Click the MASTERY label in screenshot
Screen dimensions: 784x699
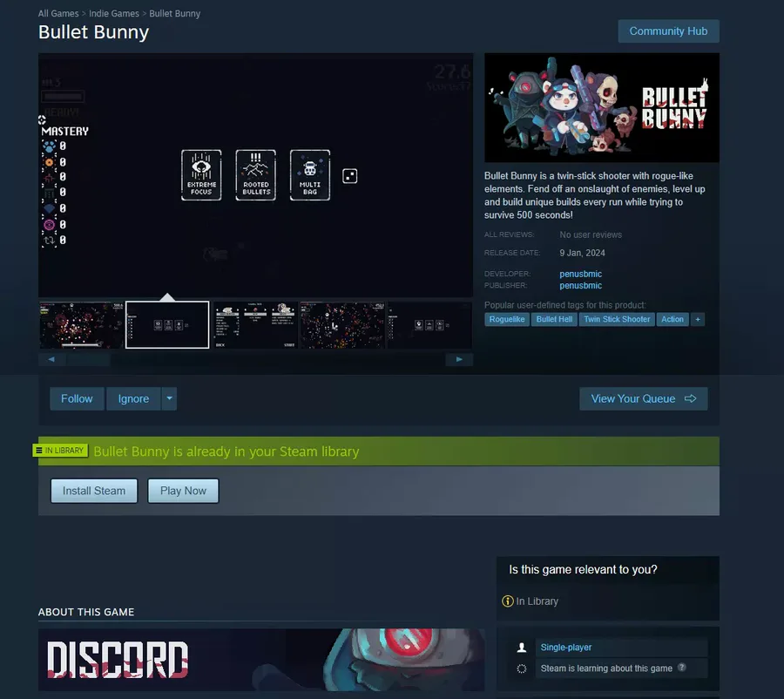point(65,131)
